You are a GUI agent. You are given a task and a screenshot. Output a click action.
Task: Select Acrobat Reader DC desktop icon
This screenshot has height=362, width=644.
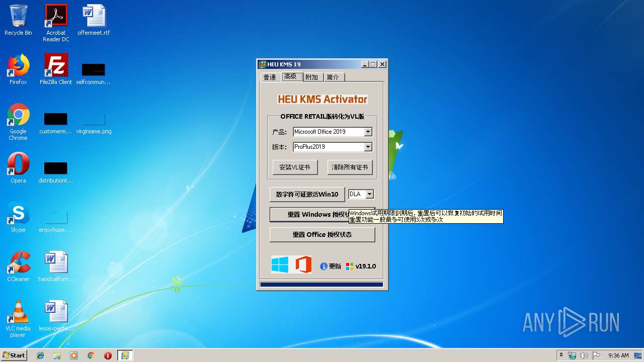click(56, 23)
